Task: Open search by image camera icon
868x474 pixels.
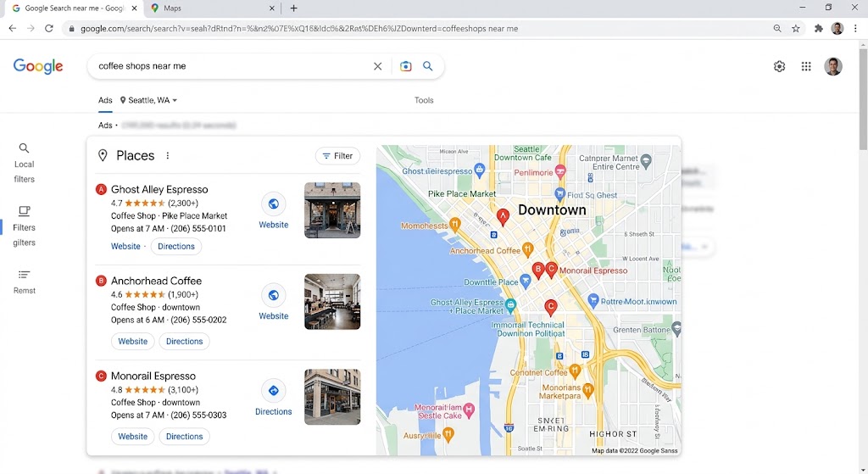Action: coord(406,66)
